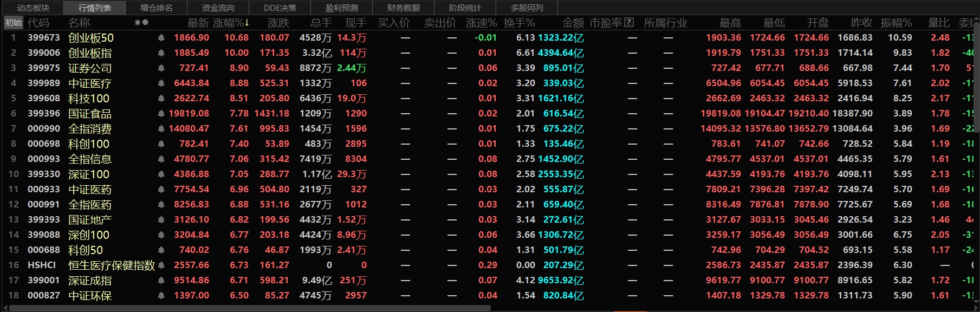This screenshot has width=980, height=312.
Task: Set alert bell on 科技100
Action: point(161,99)
